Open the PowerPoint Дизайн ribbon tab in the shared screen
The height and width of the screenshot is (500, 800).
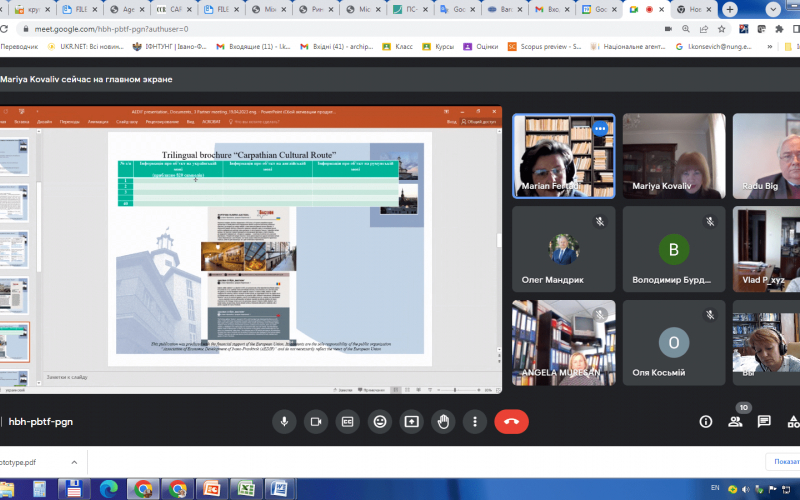[44, 122]
